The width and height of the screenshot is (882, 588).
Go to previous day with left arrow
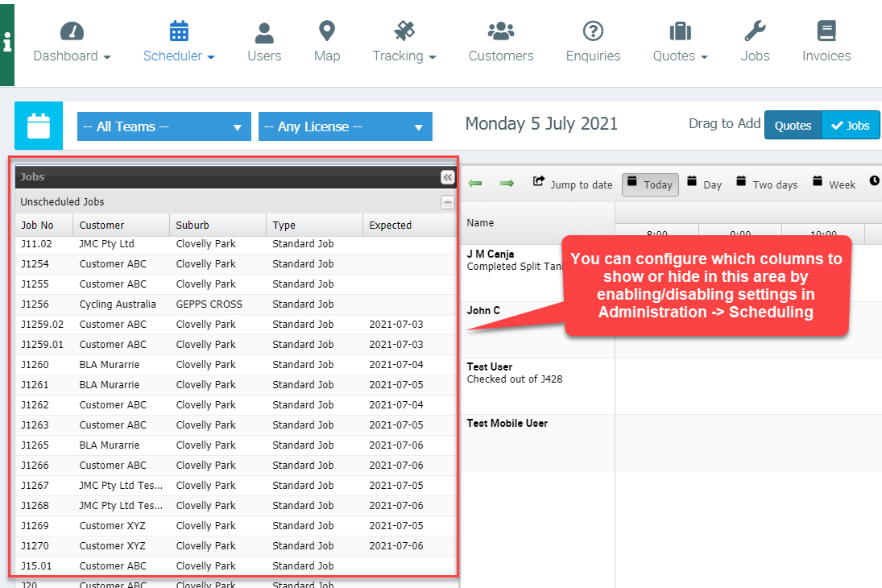pyautogui.click(x=475, y=184)
